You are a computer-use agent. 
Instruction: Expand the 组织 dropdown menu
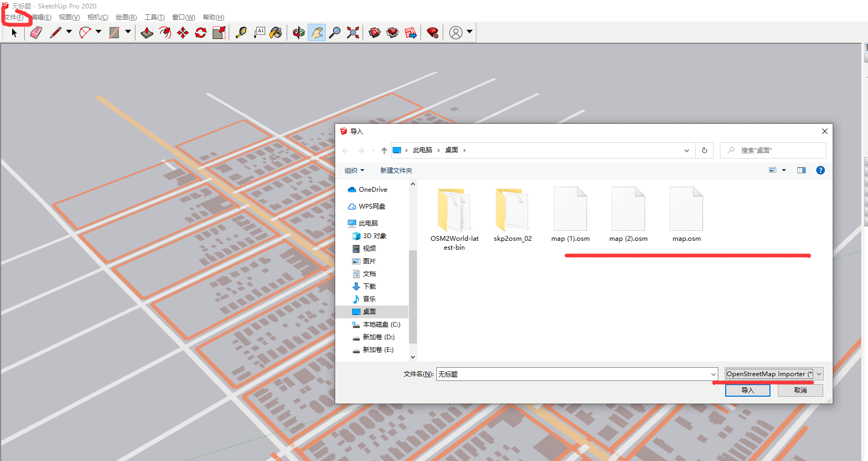click(354, 170)
